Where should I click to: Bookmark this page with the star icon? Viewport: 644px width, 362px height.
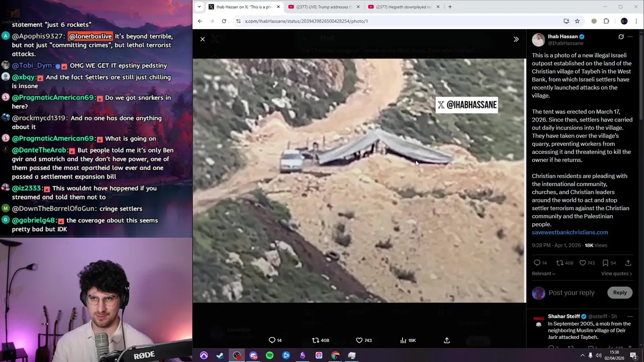[x=577, y=21]
